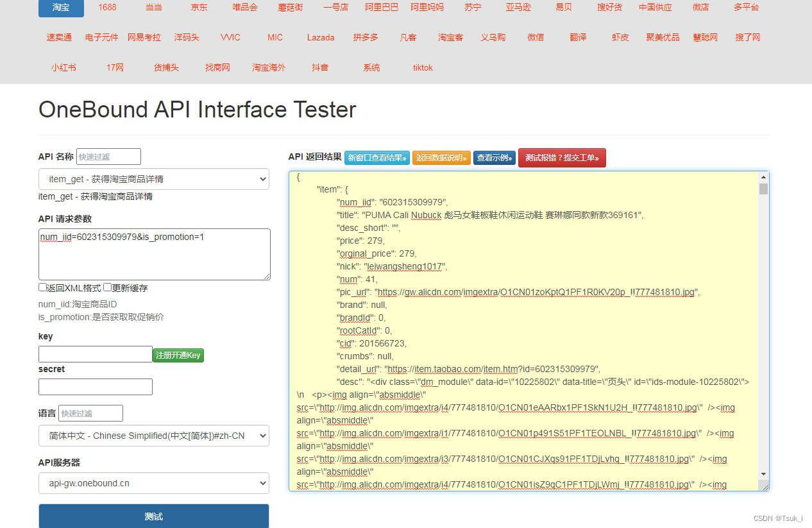Open the 亚马逊 platform tab

(518, 8)
